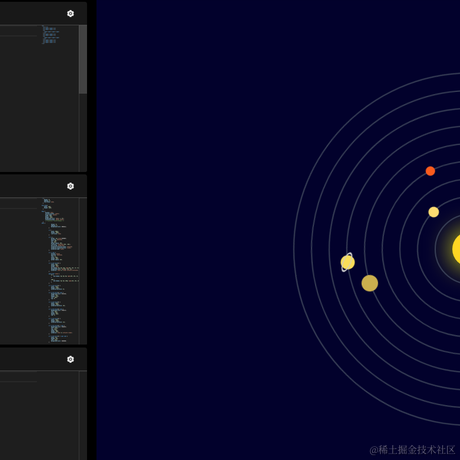The height and width of the screenshot is (460, 460).
Task: Click the top editor's vertical scrollbar thumb
Action: coord(83,59)
